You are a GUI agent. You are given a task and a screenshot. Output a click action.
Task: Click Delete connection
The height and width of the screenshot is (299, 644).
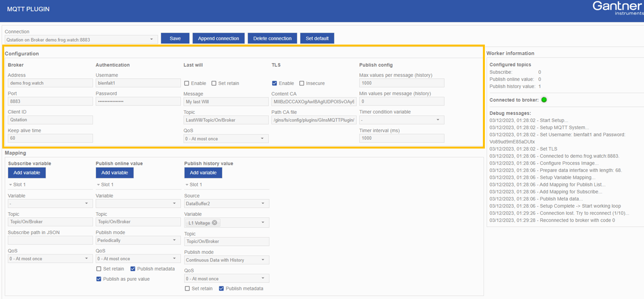[272, 38]
